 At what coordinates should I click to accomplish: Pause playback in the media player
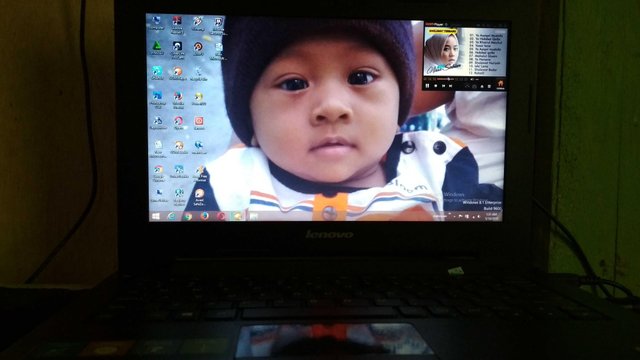(x=427, y=86)
